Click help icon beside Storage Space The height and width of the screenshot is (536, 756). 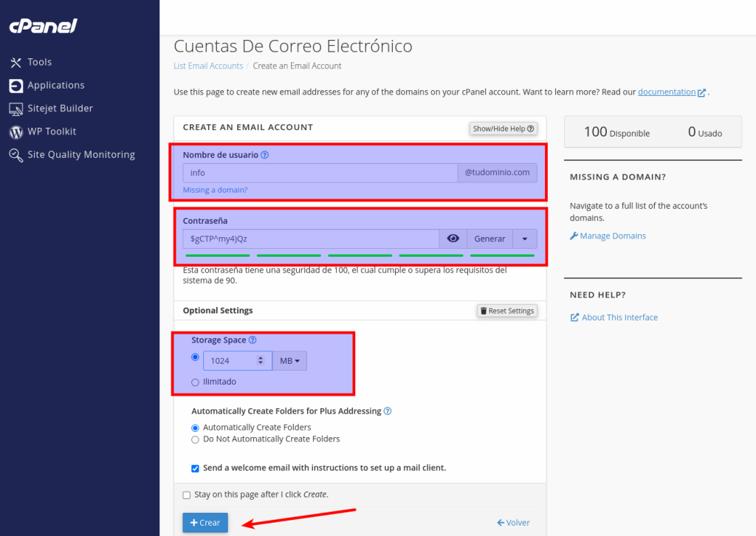coord(252,340)
